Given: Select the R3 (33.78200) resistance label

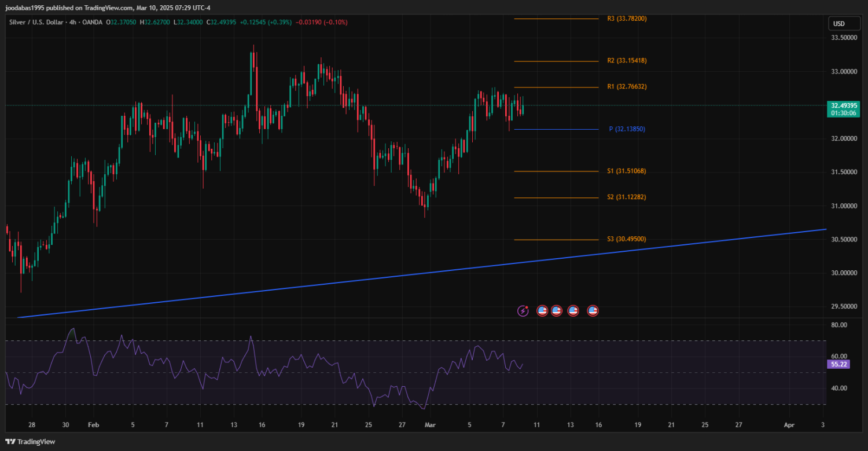Looking at the screenshot, I should point(627,19).
